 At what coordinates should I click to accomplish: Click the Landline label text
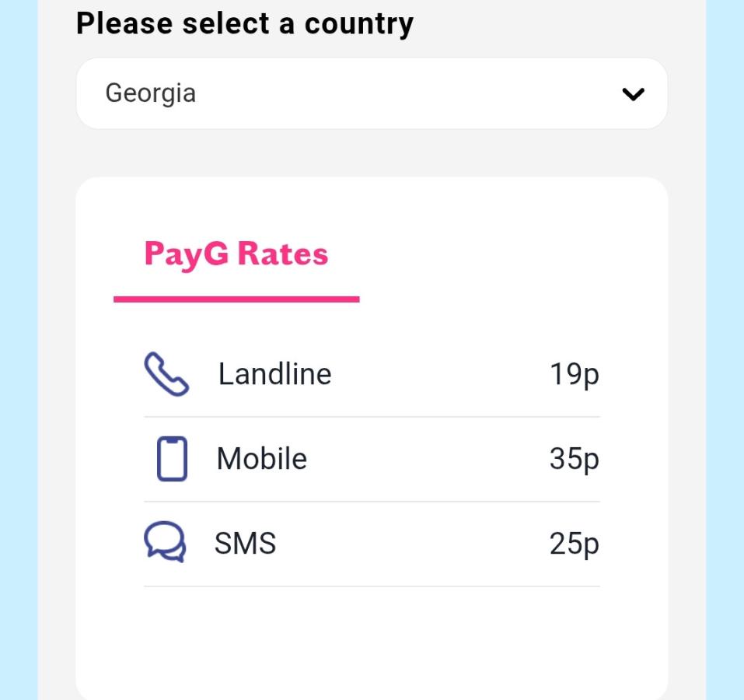pyautogui.click(x=274, y=373)
